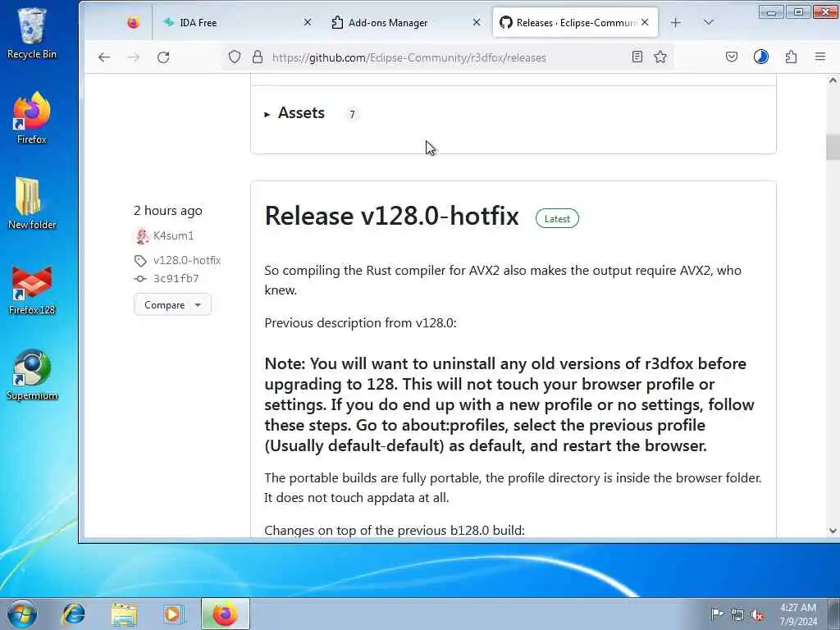Select the Firefox desktop shortcut
Image resolution: width=840 pixels, height=630 pixels.
32,118
